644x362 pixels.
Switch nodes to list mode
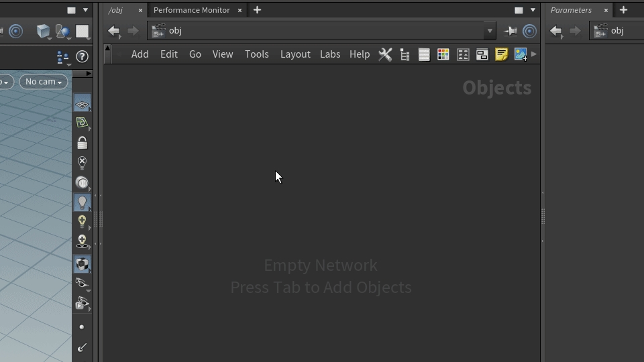pos(424,55)
